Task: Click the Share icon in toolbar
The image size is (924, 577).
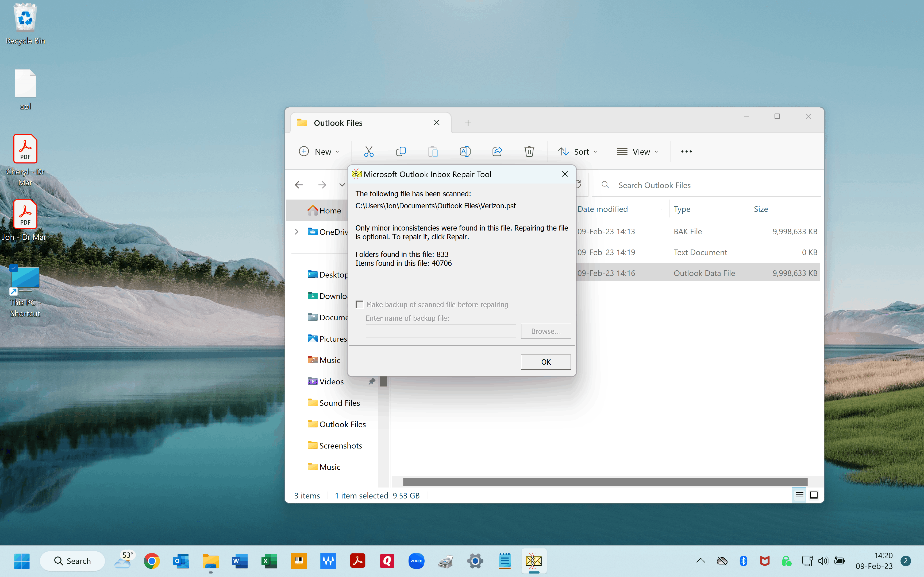Action: 497,151
